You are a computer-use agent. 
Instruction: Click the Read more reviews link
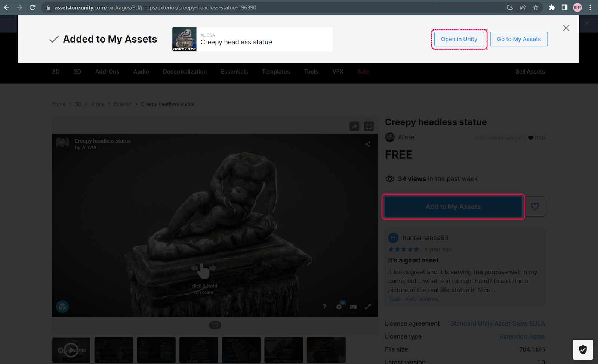[413, 299]
